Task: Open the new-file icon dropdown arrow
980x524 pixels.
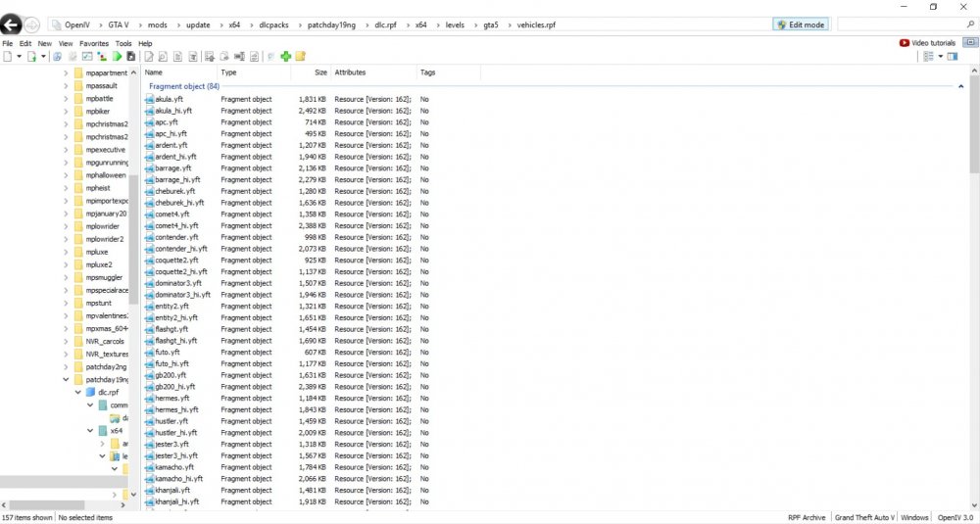Action: click(x=19, y=56)
